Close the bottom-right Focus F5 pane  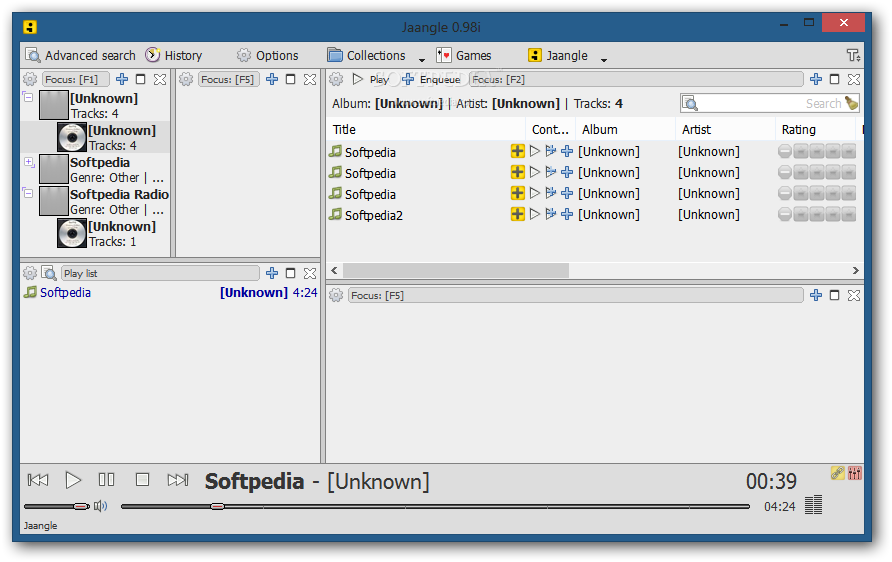pos(854,295)
